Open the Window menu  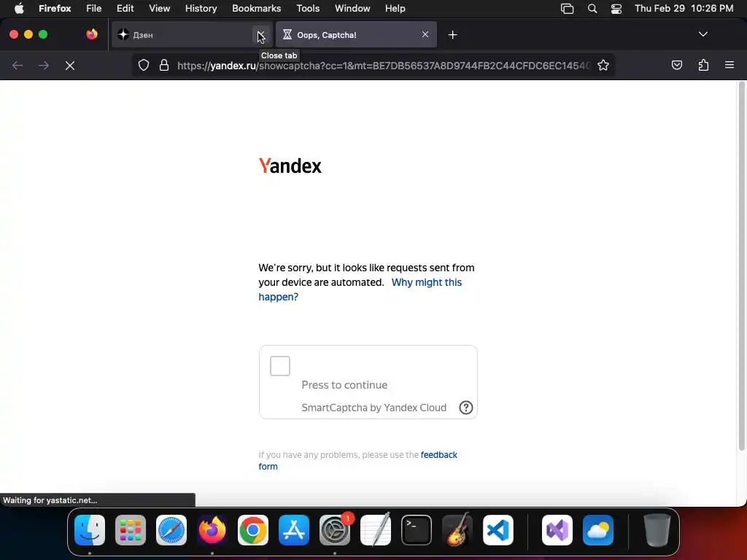(x=352, y=8)
